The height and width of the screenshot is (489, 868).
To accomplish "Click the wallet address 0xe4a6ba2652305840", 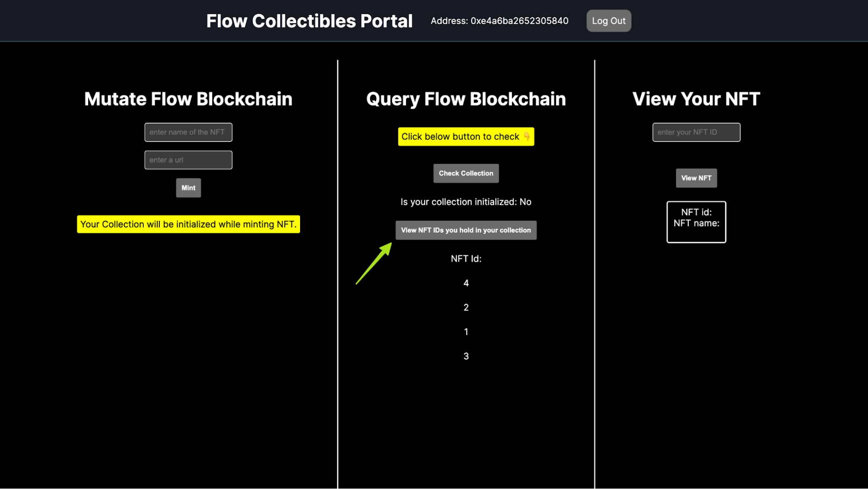I will [499, 20].
